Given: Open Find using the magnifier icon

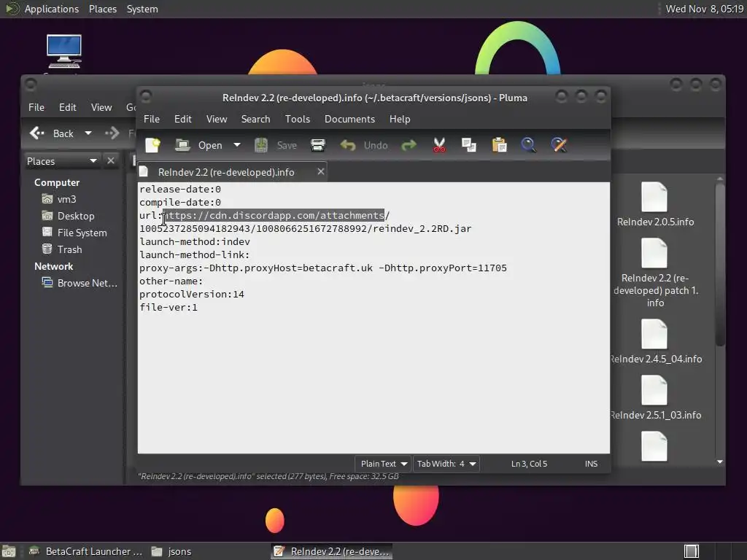Looking at the screenshot, I should 528,145.
